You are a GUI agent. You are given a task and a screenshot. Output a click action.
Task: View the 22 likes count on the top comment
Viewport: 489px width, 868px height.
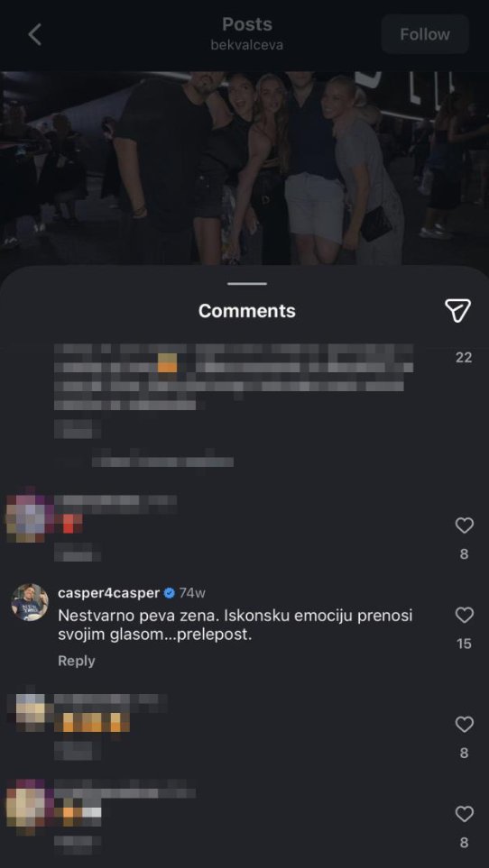coord(464,358)
